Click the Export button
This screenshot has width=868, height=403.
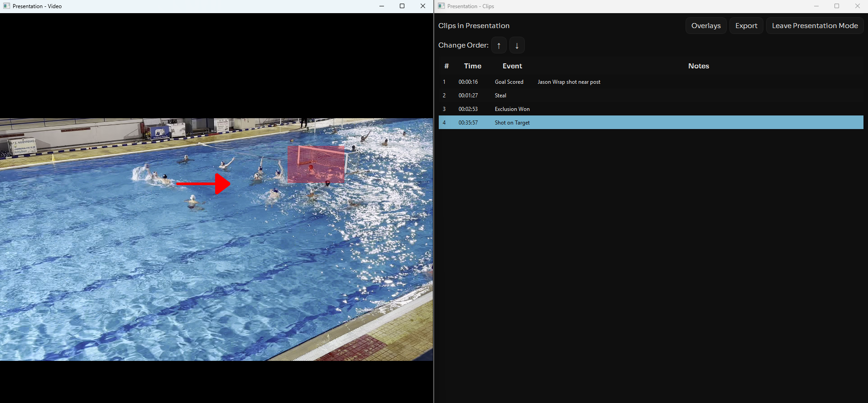coord(746,26)
